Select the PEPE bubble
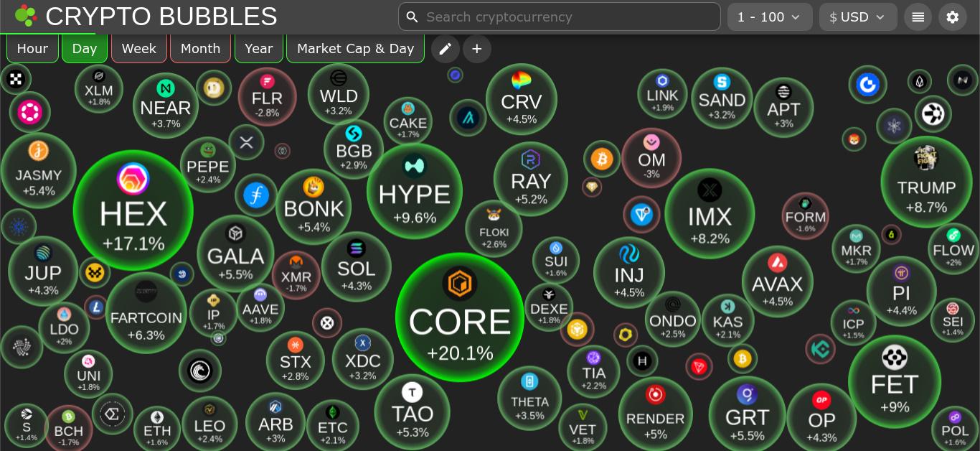The height and width of the screenshot is (451, 980). [208, 165]
